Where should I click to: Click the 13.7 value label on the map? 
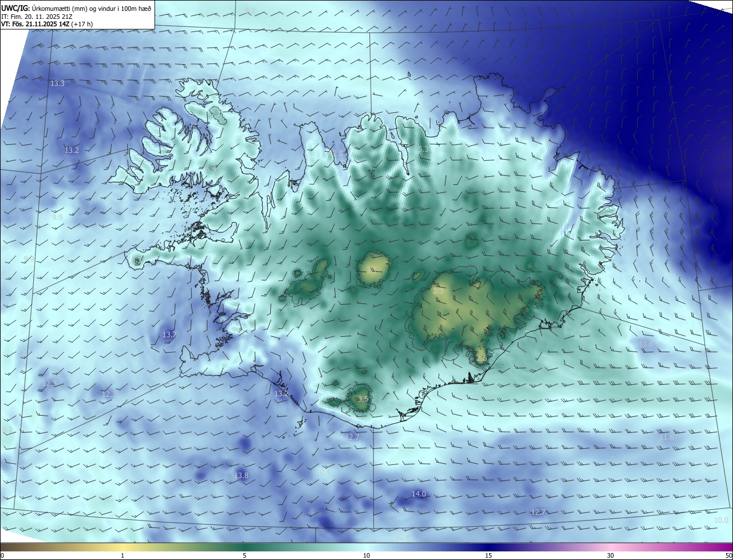(170, 334)
